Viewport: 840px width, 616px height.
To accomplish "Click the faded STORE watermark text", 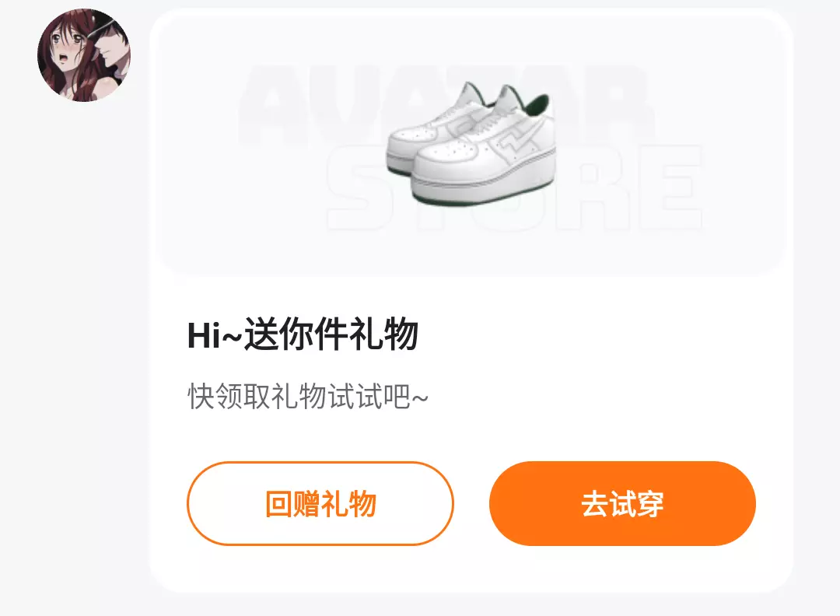I will 514,187.
